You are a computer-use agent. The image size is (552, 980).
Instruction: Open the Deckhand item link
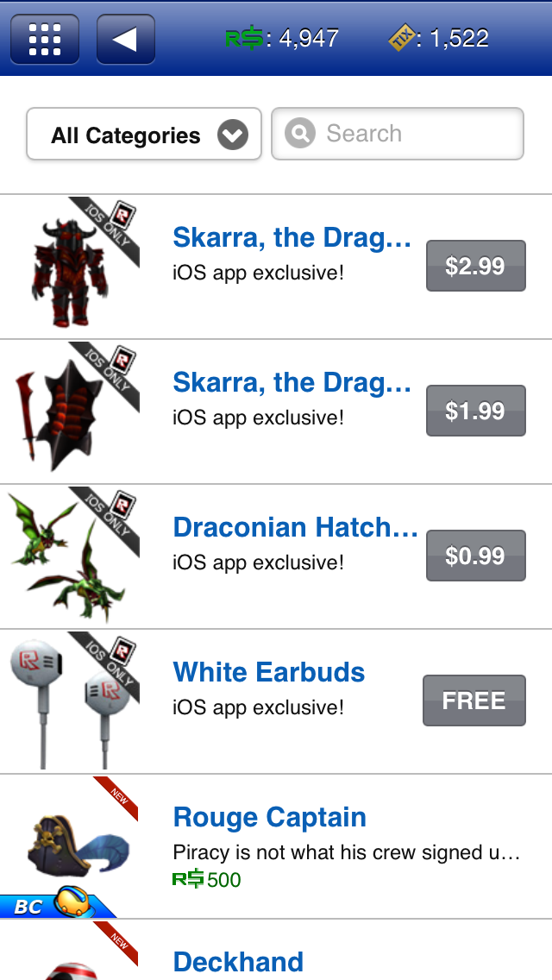[238, 963]
